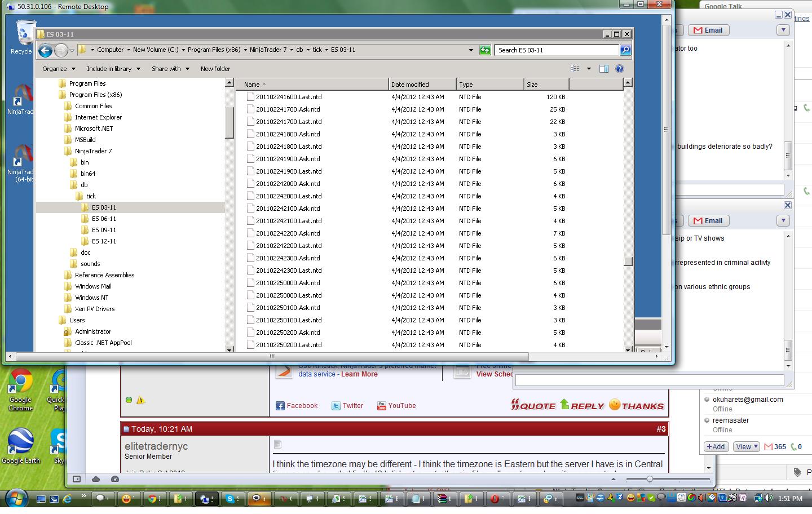
Task: Share post via the Facebook icon
Action: click(280, 406)
